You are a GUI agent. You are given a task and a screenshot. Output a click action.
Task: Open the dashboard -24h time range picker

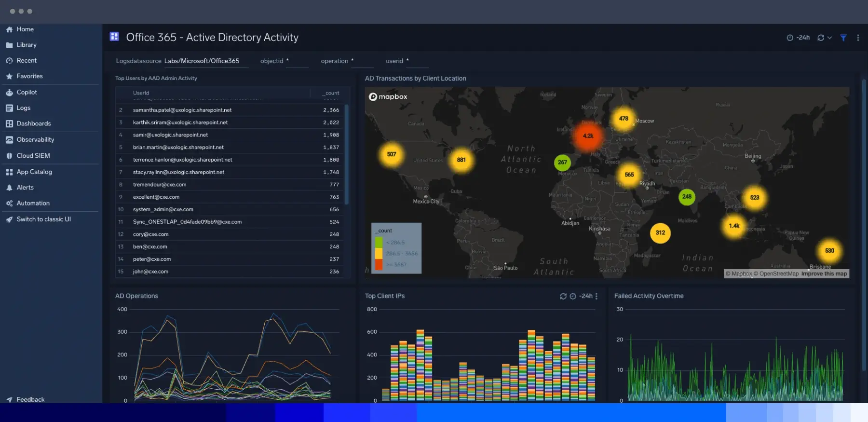pyautogui.click(x=798, y=38)
